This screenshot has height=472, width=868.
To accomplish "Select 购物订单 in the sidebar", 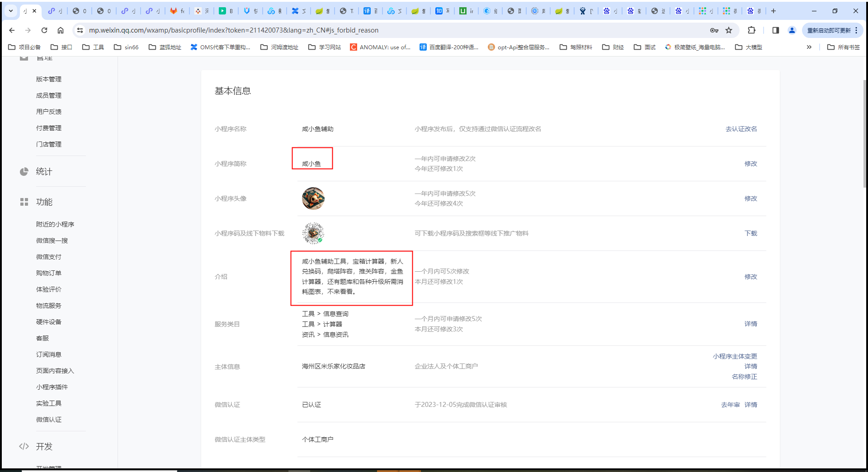I will 49,273.
